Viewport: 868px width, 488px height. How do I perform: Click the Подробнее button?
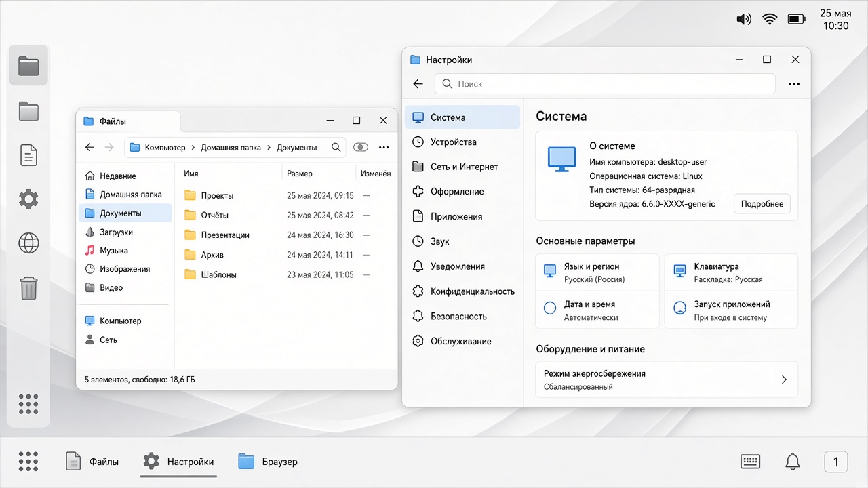[x=762, y=203]
